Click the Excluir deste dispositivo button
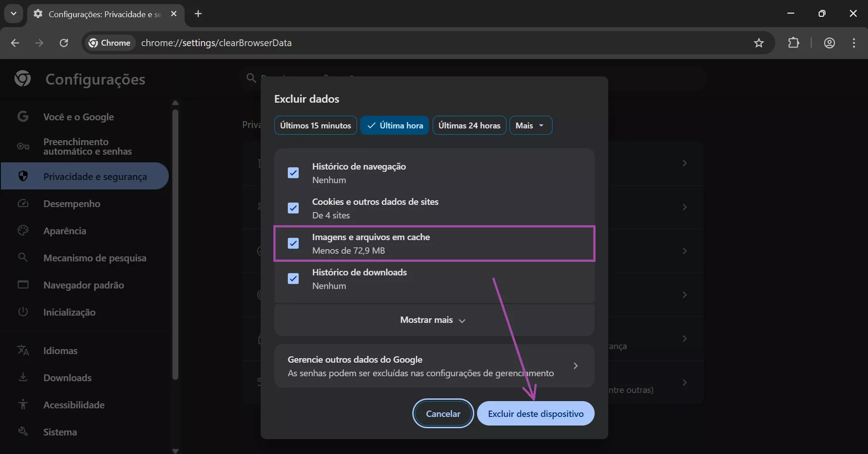Viewport: 868px width, 454px height. [536, 413]
